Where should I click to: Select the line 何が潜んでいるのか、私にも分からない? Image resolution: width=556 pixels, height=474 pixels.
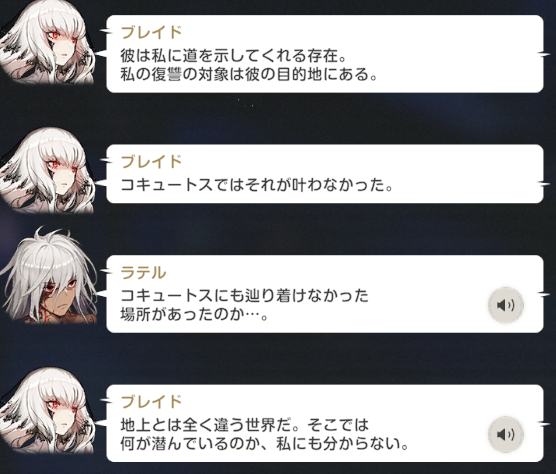pos(265,444)
